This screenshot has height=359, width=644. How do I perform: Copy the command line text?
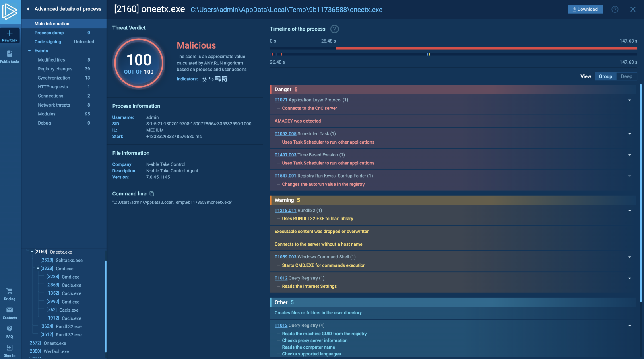[x=152, y=194]
